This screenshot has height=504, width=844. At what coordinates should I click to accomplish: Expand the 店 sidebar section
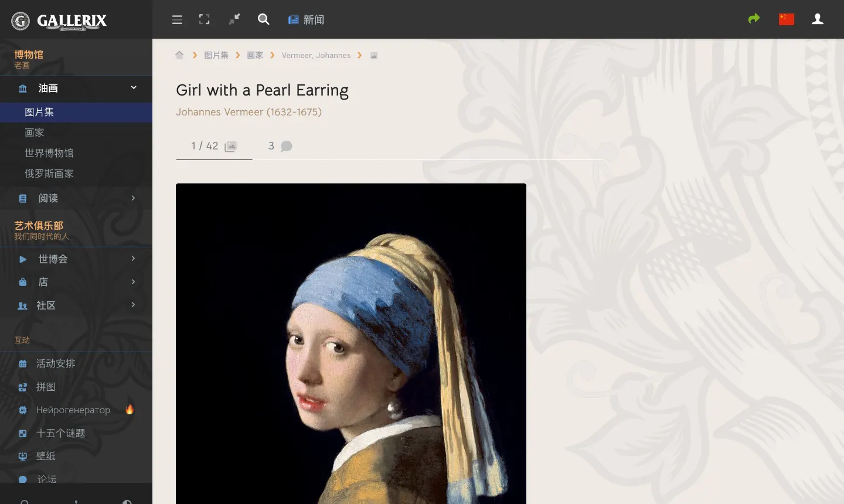(76, 282)
